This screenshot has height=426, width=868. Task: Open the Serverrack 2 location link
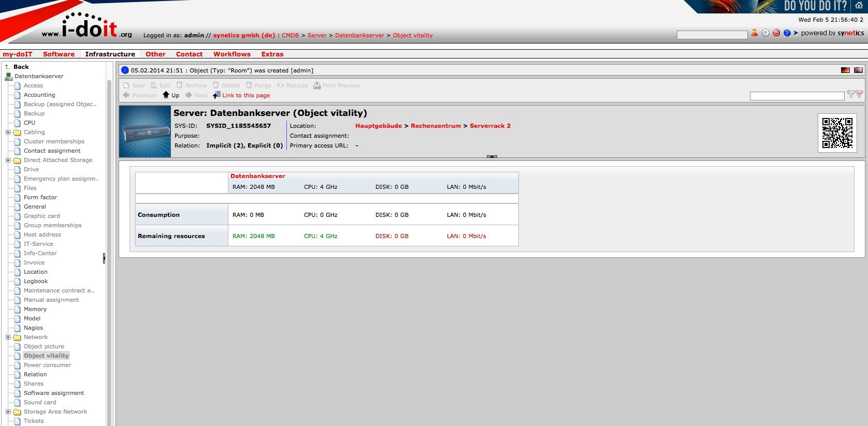pyautogui.click(x=490, y=126)
